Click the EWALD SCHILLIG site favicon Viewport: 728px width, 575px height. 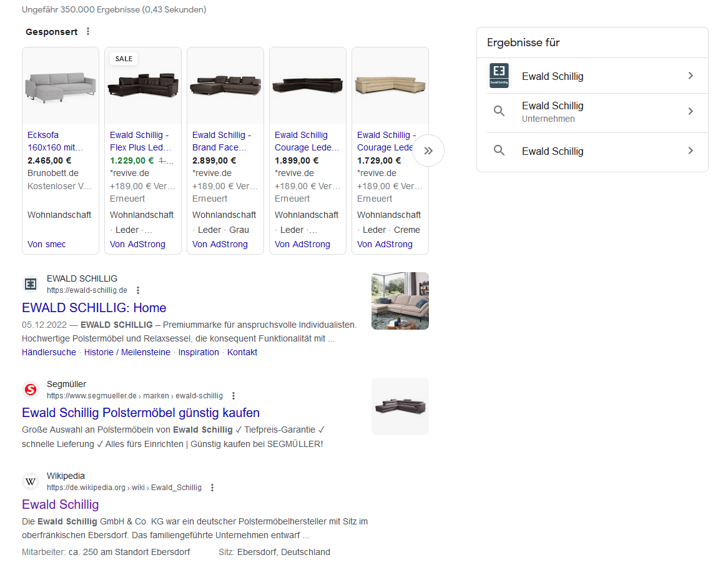pos(31,284)
